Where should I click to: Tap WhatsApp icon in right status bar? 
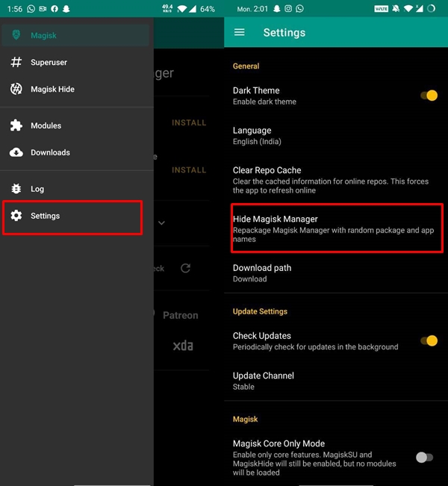299,9
